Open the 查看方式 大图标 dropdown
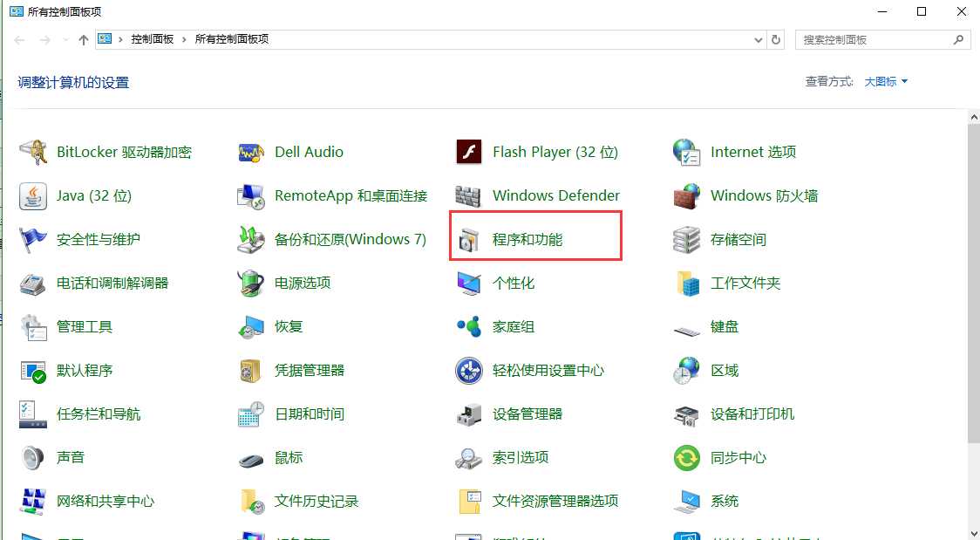 tap(886, 82)
